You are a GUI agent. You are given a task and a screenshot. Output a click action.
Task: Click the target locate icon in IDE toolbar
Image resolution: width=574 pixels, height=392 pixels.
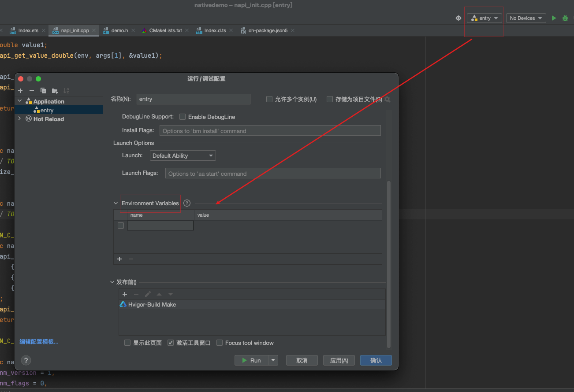(458, 18)
